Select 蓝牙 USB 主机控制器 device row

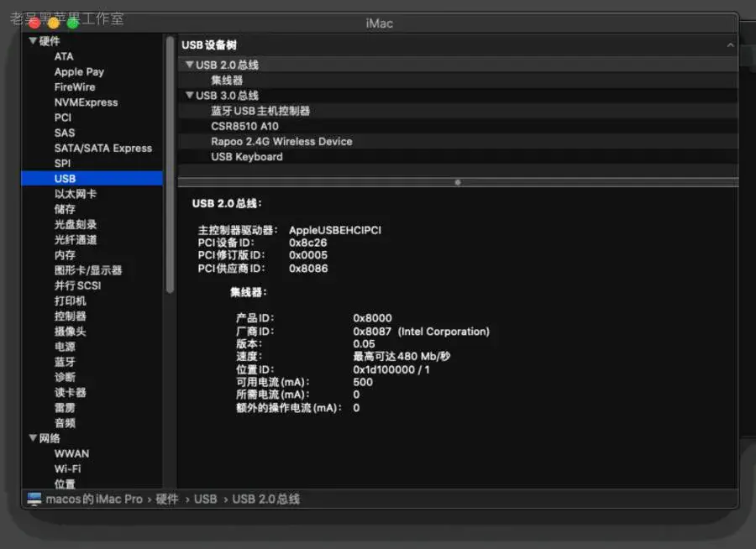(x=458, y=111)
